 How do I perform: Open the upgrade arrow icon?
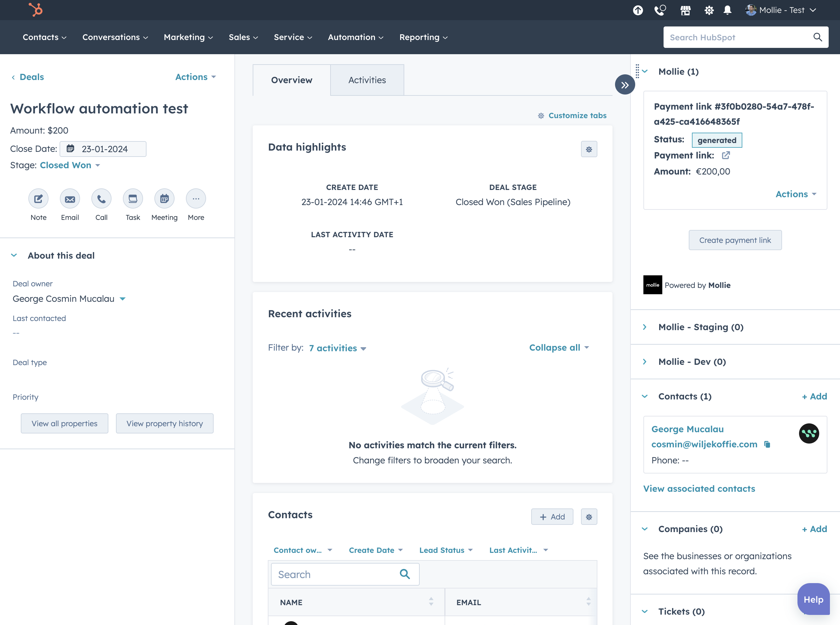pyautogui.click(x=638, y=10)
